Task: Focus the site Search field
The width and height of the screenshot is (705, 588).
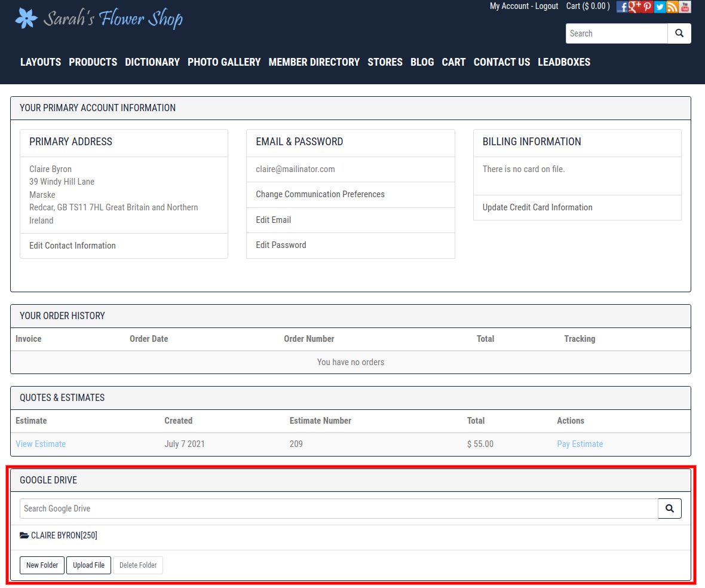Action: 617,33
